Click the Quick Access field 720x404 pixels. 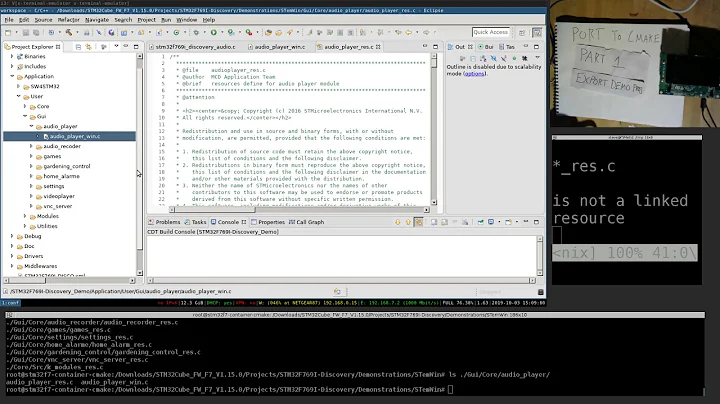pos(491,32)
